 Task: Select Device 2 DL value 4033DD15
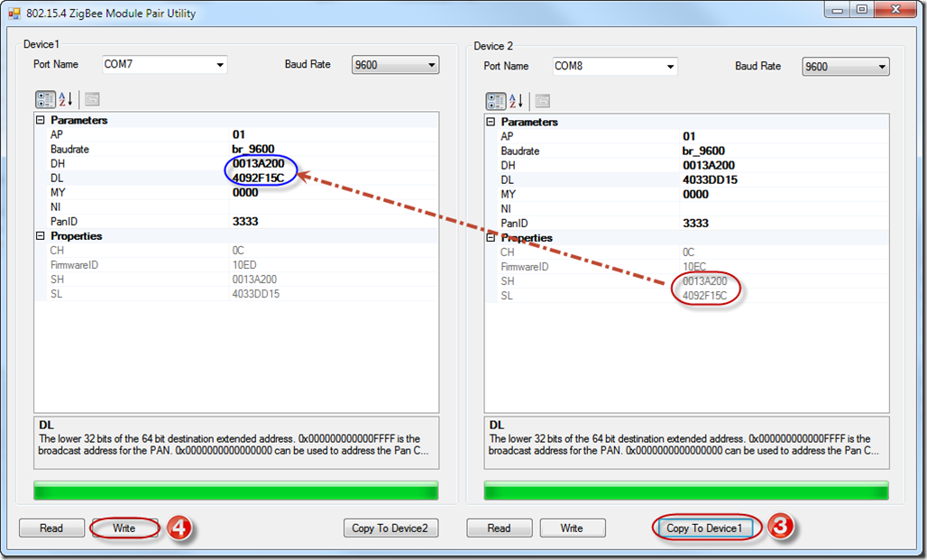[710, 179]
